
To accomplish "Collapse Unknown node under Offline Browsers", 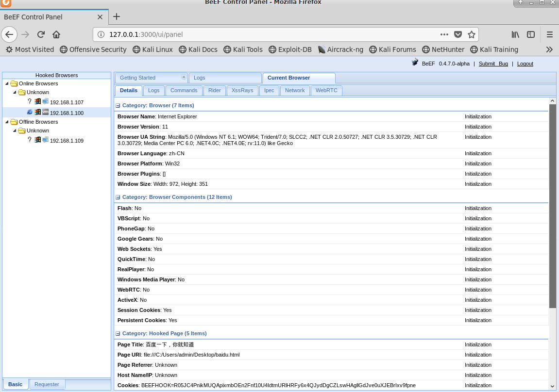I will [x=15, y=131].
